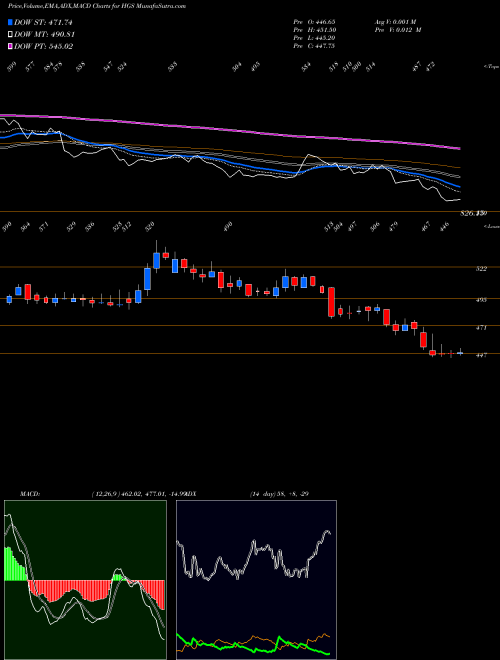Click the 'Pre H: 451.50' value
The width and height of the screenshot is (500, 660).
[314, 30]
